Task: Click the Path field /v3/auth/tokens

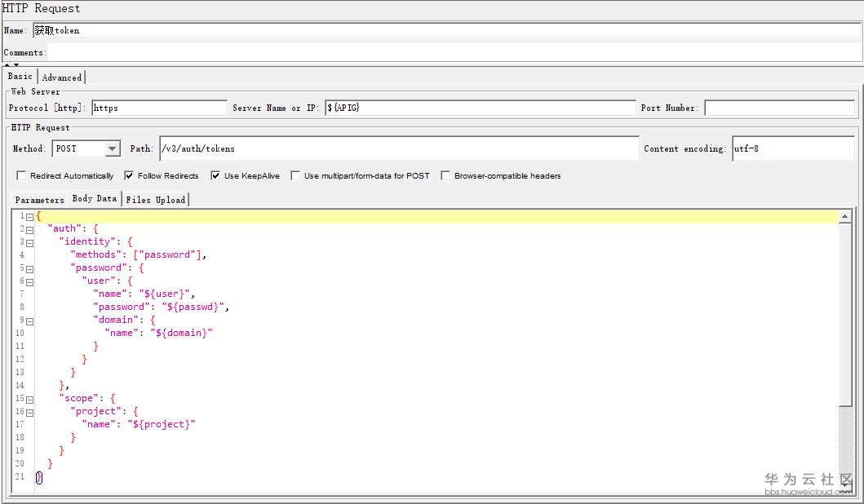Action: 399,148
